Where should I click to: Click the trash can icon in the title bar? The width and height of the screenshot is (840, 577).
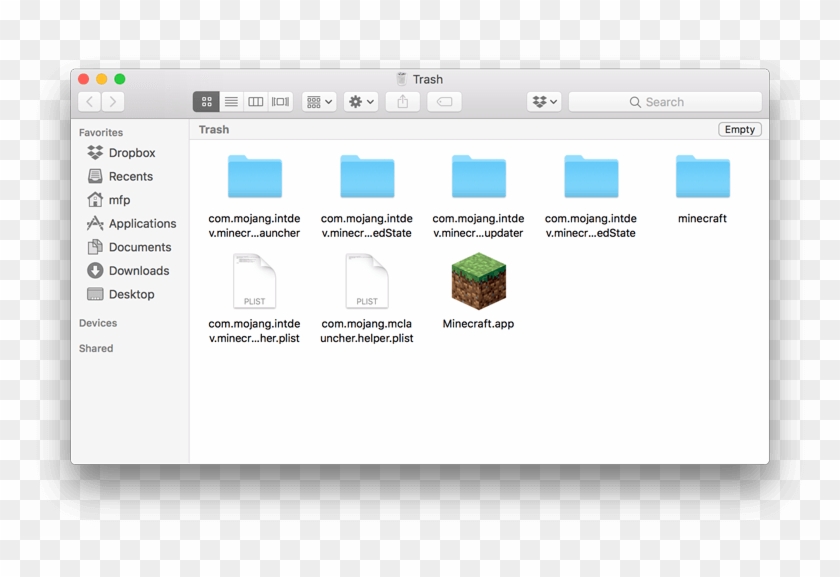[401, 79]
